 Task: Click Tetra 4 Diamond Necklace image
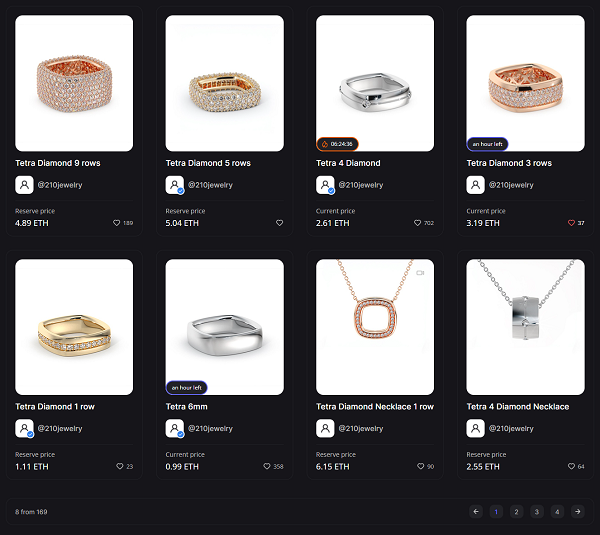coord(525,327)
